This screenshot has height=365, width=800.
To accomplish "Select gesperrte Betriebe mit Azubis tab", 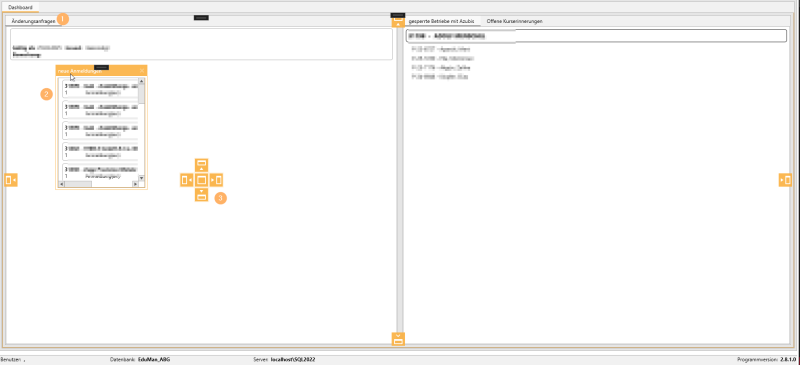I will coord(441,21).
